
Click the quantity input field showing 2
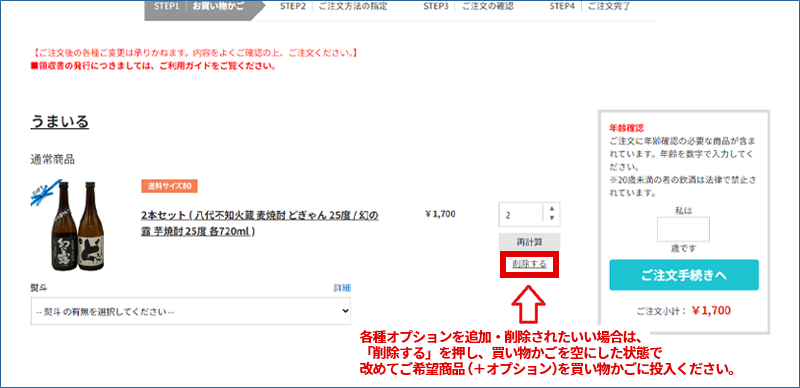pos(521,215)
